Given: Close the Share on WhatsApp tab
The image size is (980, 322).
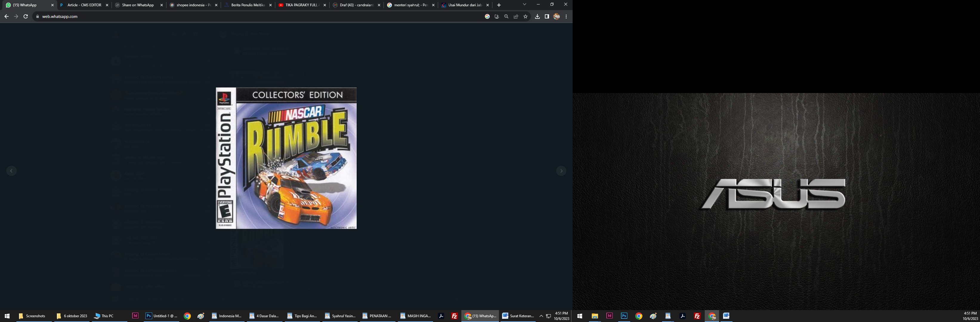Looking at the screenshot, I should (x=161, y=5).
